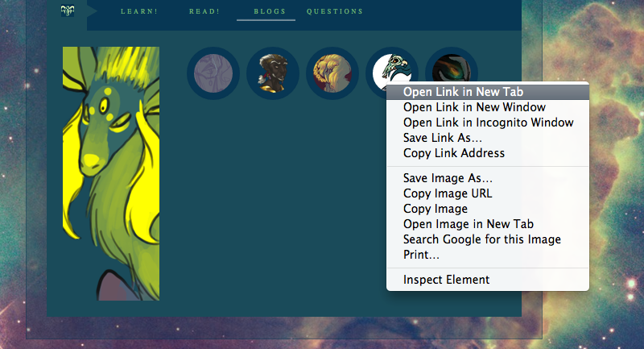Viewport: 644px width, 349px height.
Task: Select Save Image As... menu entry
Action: [x=488, y=178]
